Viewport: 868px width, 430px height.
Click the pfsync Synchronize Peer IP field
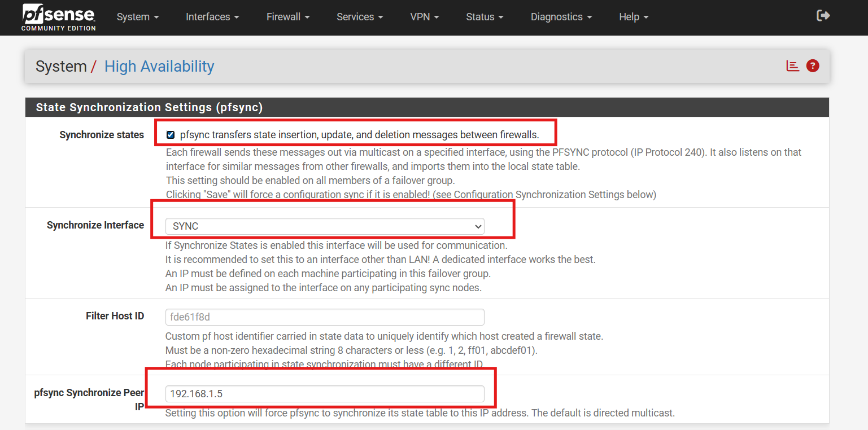click(325, 394)
